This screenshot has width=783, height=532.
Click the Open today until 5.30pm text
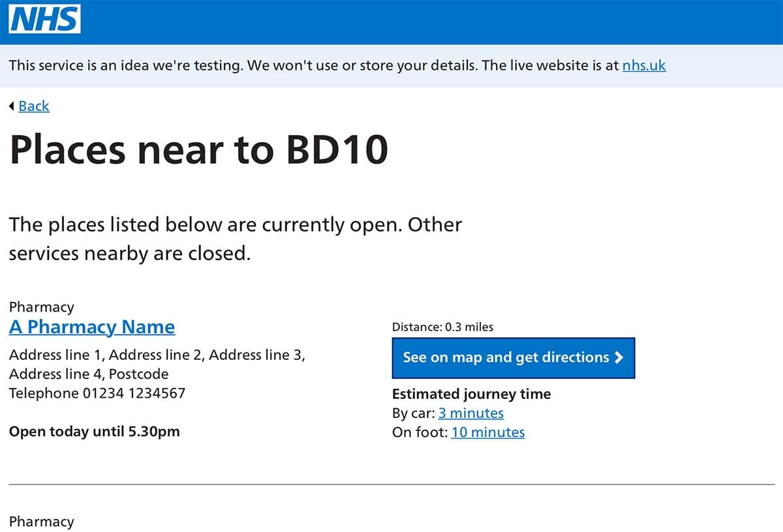click(95, 432)
